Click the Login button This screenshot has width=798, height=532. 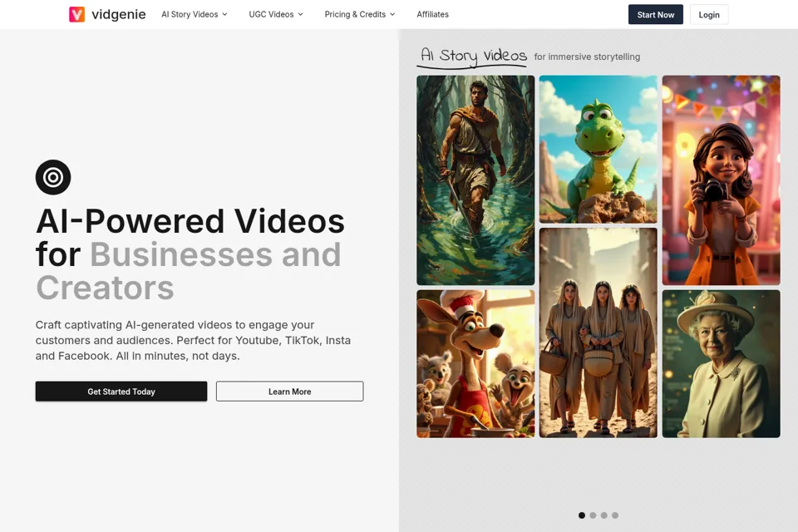click(709, 15)
